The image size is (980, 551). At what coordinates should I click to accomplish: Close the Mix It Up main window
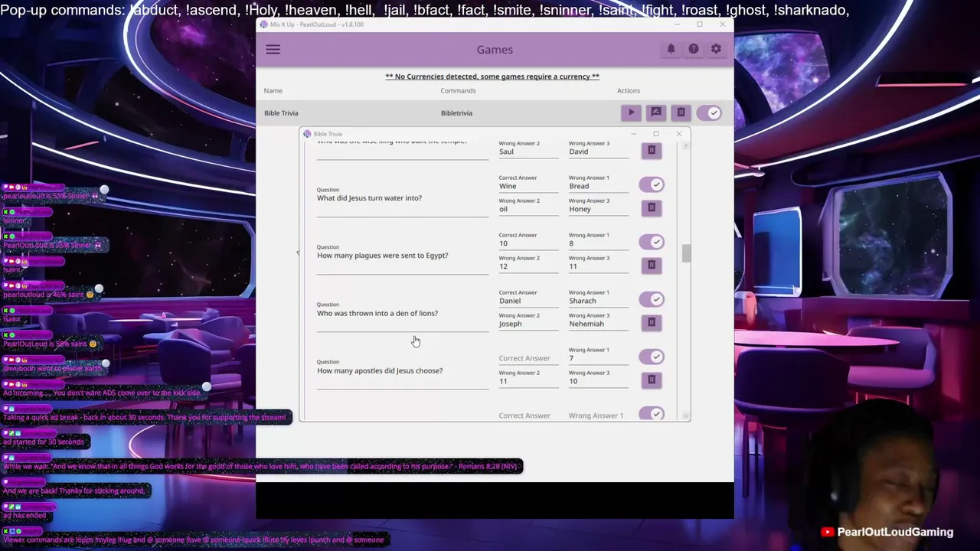(x=722, y=24)
